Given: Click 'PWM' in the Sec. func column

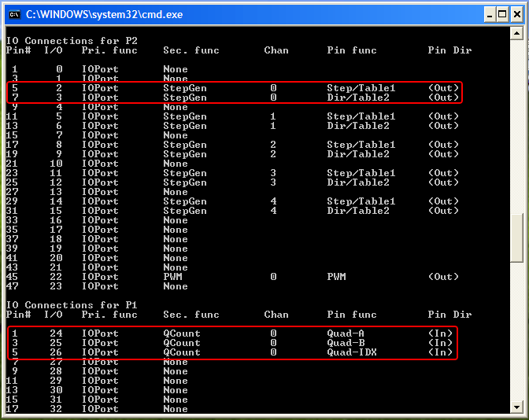Looking at the screenshot, I should 172,277.
